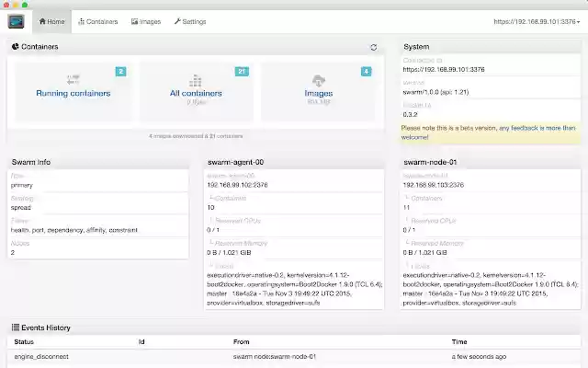Click the feedback link in beta notice
The height and width of the screenshot is (368, 588).
tap(522, 128)
